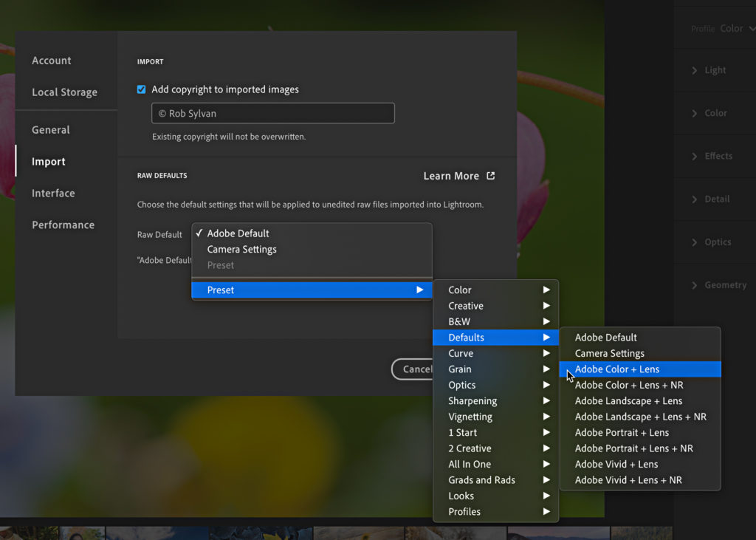Screen dimensions: 756x540
Task: Open the Optics preset group submenu
Action: point(496,385)
